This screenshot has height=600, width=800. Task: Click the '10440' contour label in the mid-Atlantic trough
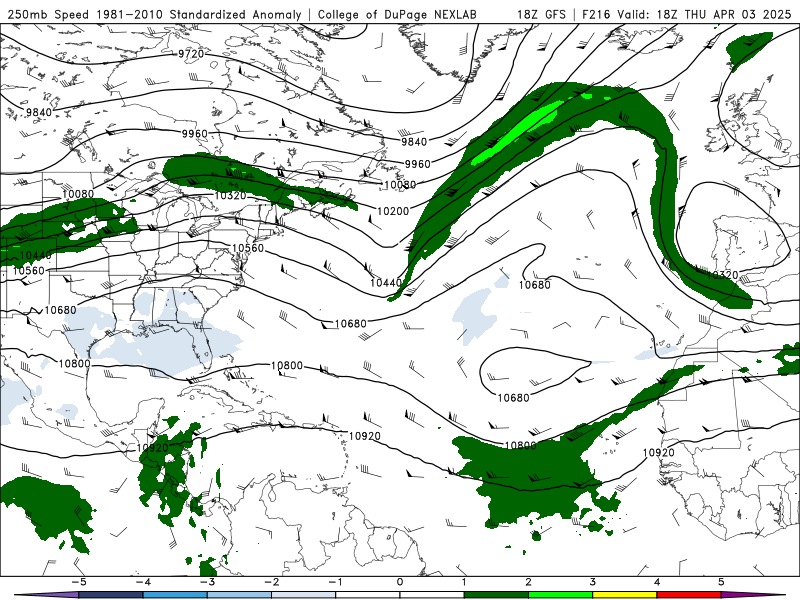[x=386, y=283]
